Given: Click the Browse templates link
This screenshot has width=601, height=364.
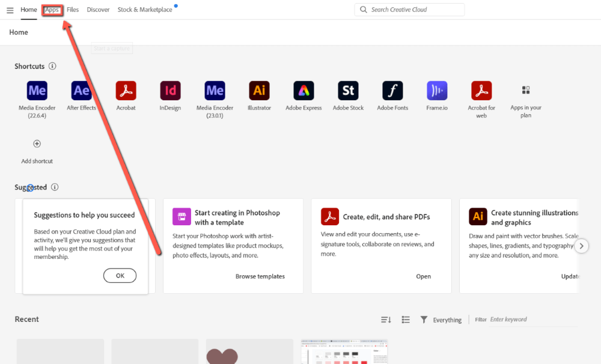Looking at the screenshot, I should (260, 276).
